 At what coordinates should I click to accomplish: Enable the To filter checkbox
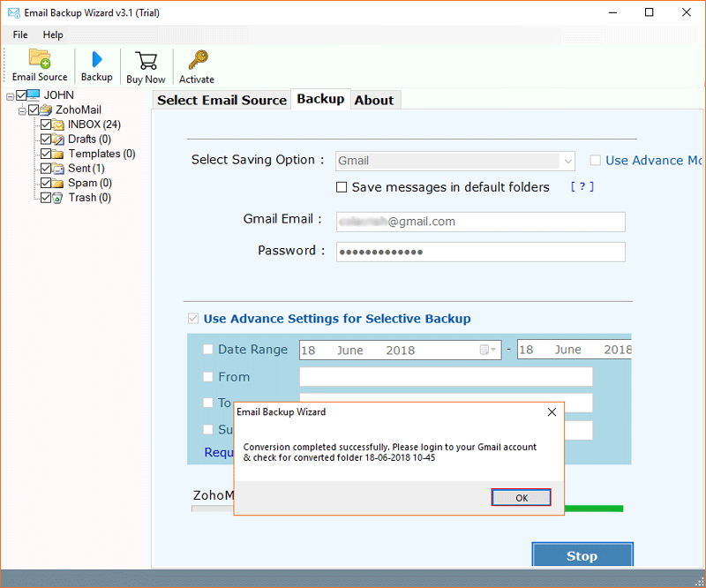[207, 403]
